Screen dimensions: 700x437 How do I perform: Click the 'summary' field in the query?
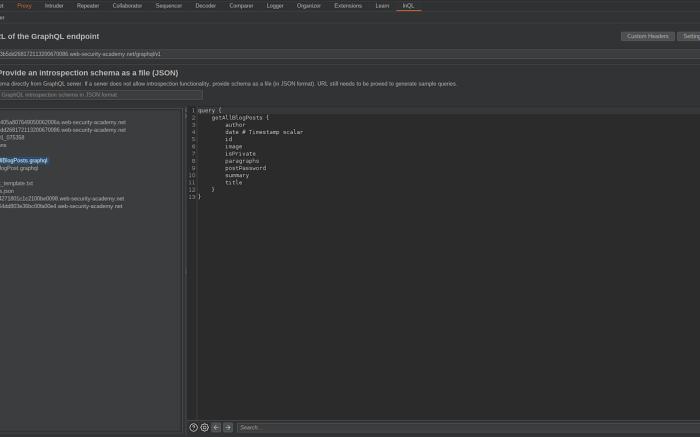[x=237, y=175]
